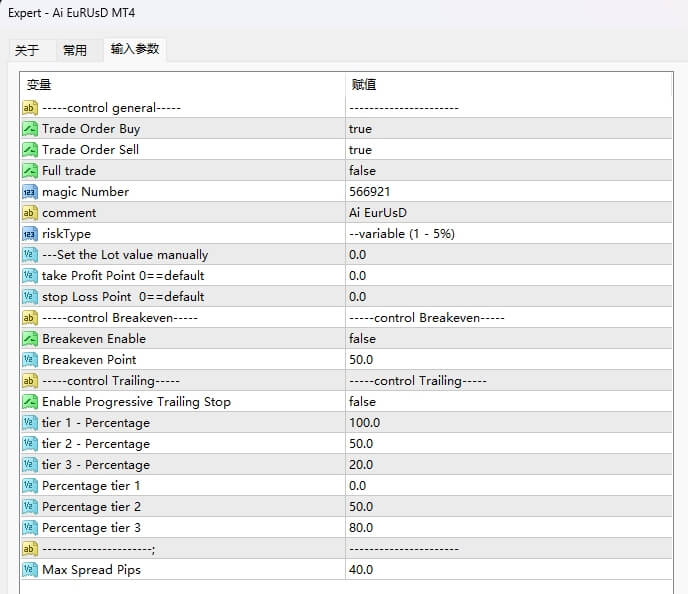Open the Trade Order Buy true value dropdown
This screenshot has height=594, width=688.
pyautogui.click(x=360, y=129)
